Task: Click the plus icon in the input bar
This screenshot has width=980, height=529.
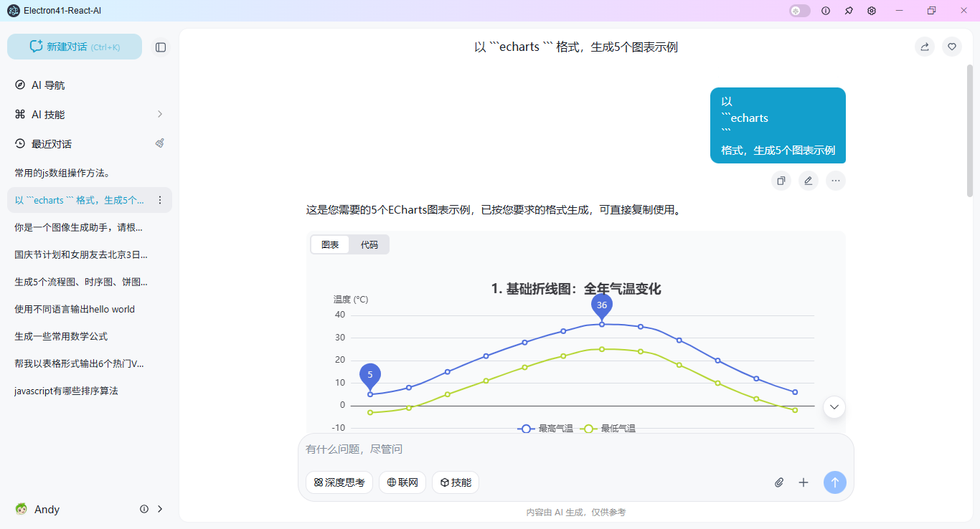Action: [804, 482]
